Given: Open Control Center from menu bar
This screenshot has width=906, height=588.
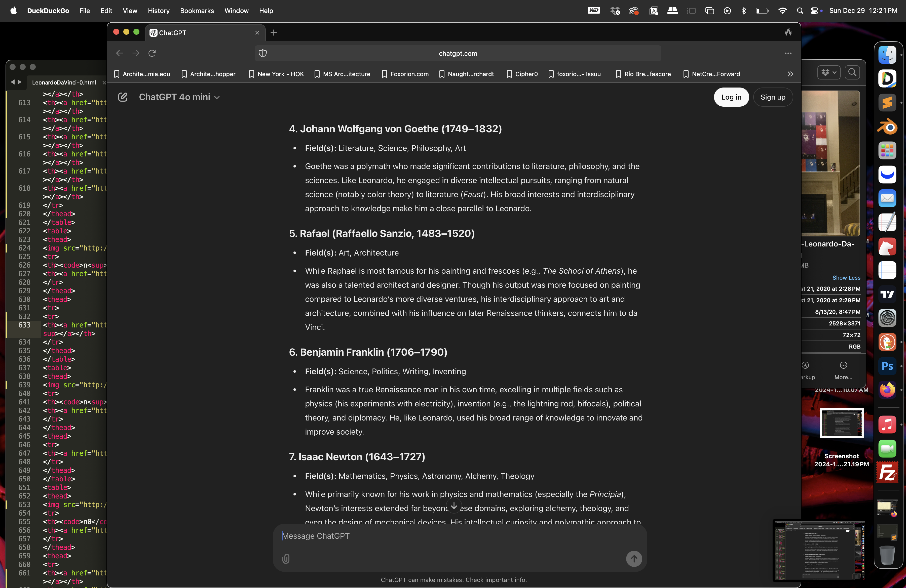Looking at the screenshot, I should click(814, 11).
